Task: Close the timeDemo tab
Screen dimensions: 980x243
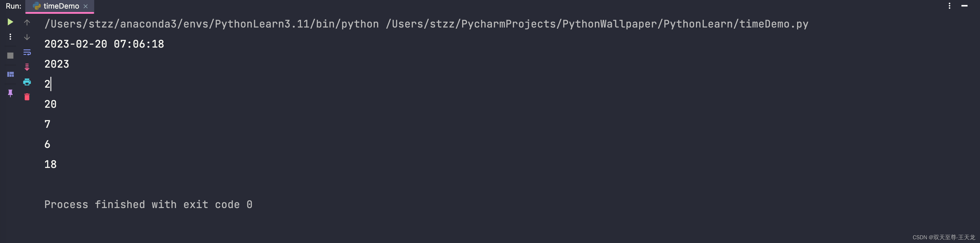Action: pyautogui.click(x=85, y=6)
